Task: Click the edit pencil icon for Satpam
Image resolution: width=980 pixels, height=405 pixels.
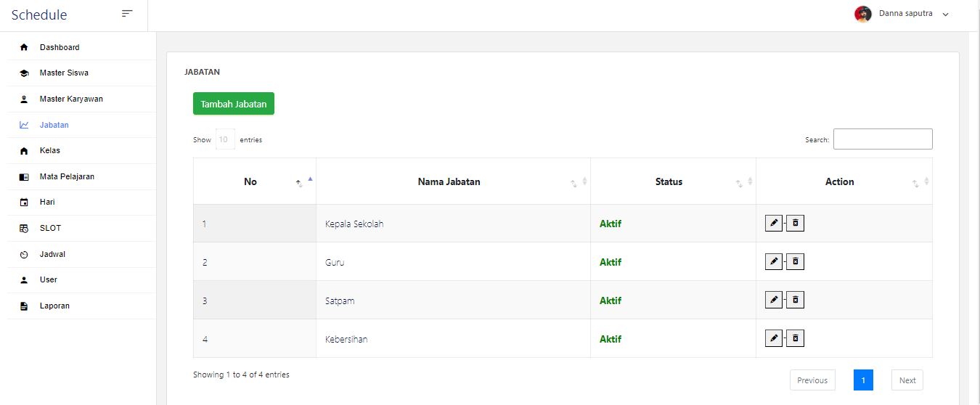Action: coord(774,300)
